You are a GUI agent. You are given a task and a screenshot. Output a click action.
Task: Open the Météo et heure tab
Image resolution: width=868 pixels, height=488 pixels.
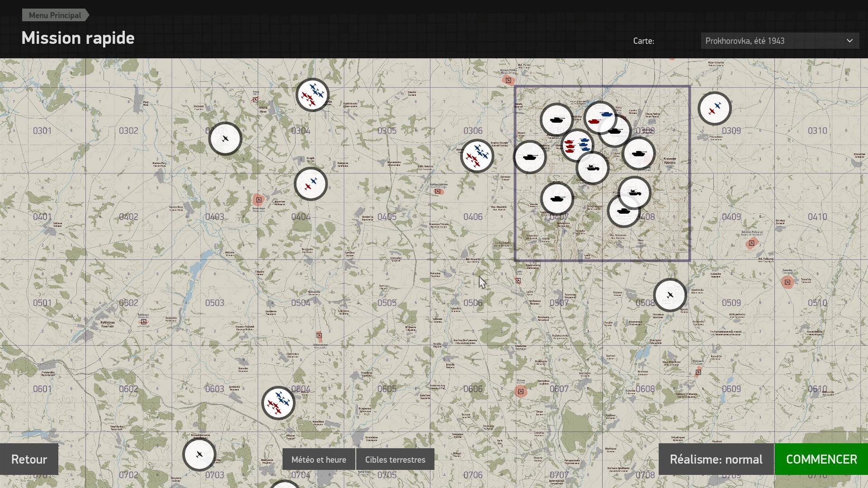tap(319, 459)
